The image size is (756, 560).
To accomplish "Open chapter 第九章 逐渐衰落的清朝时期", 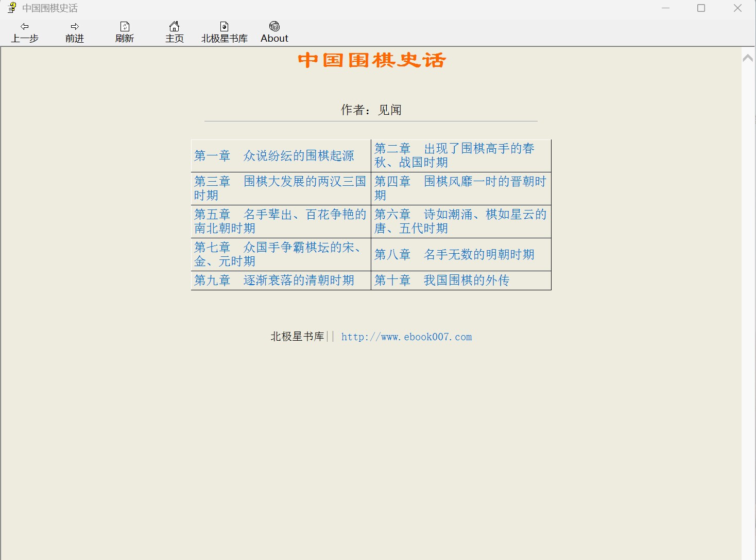I will [x=274, y=280].
